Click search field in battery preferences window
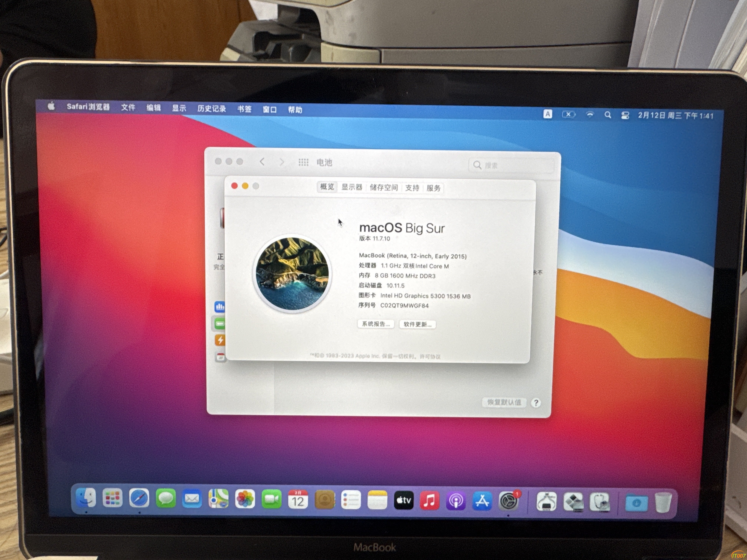This screenshot has width=747, height=560. (x=511, y=165)
